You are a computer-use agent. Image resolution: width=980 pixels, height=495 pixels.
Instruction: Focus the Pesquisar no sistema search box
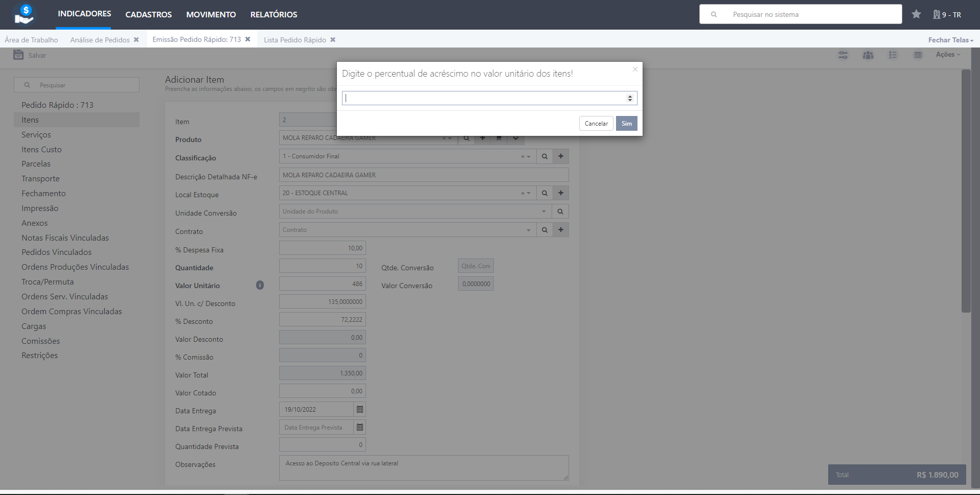point(801,14)
